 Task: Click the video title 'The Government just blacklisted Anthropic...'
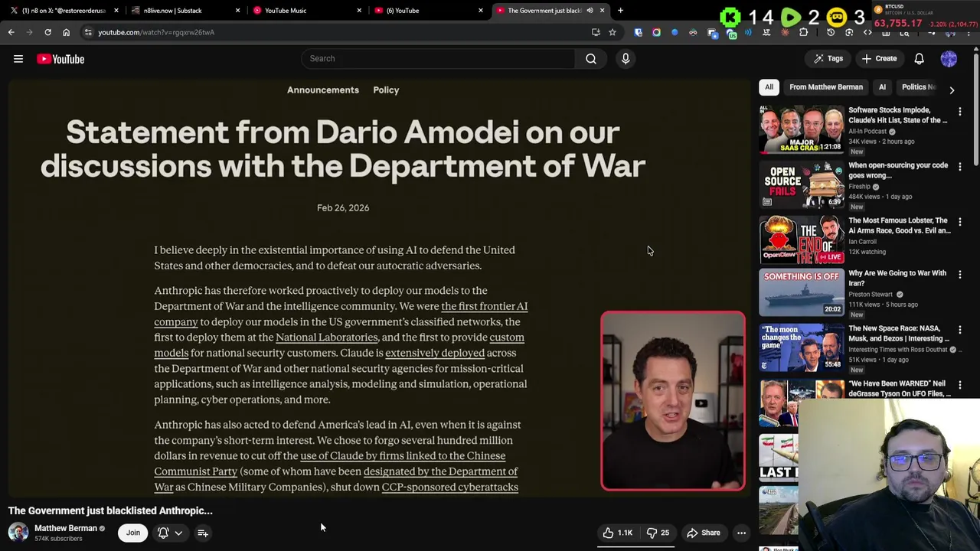coord(110,510)
